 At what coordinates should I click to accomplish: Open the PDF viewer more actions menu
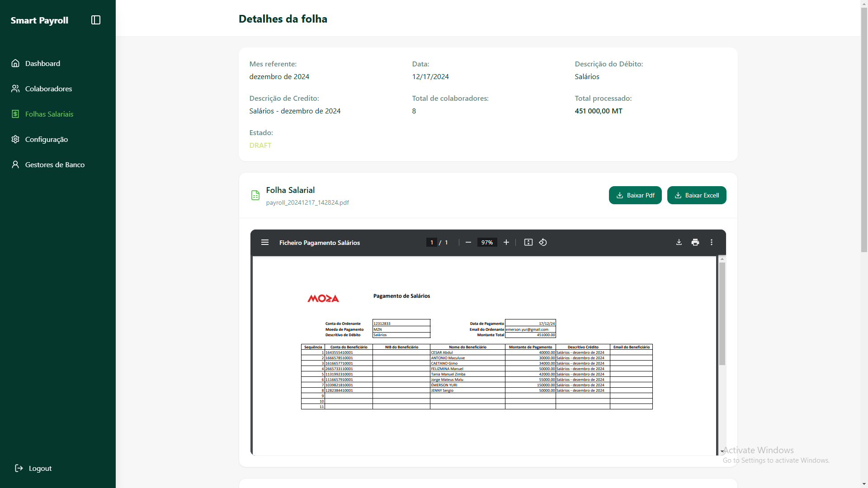(712, 243)
